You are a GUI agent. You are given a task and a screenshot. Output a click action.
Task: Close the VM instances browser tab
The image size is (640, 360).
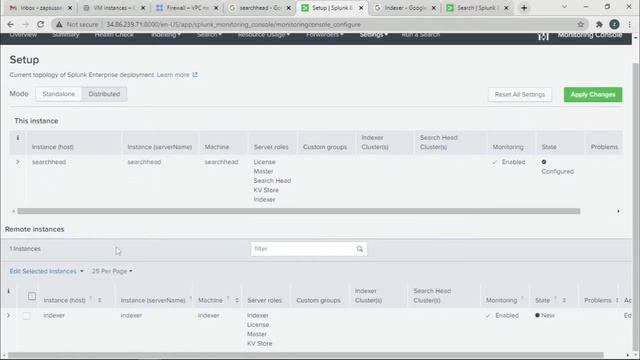click(x=143, y=8)
